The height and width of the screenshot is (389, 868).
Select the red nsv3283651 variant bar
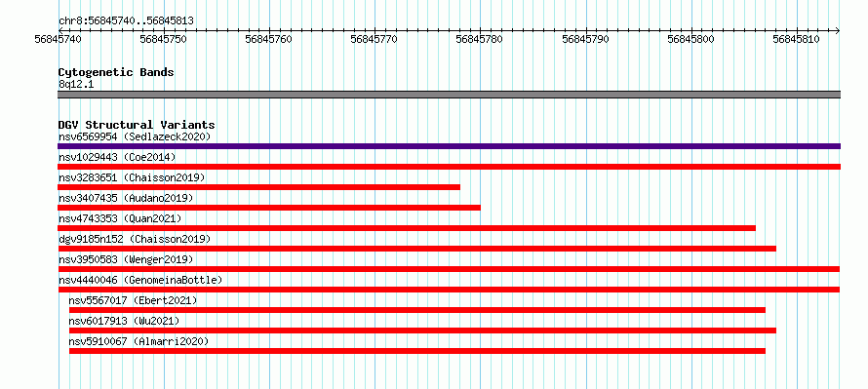click(259, 187)
